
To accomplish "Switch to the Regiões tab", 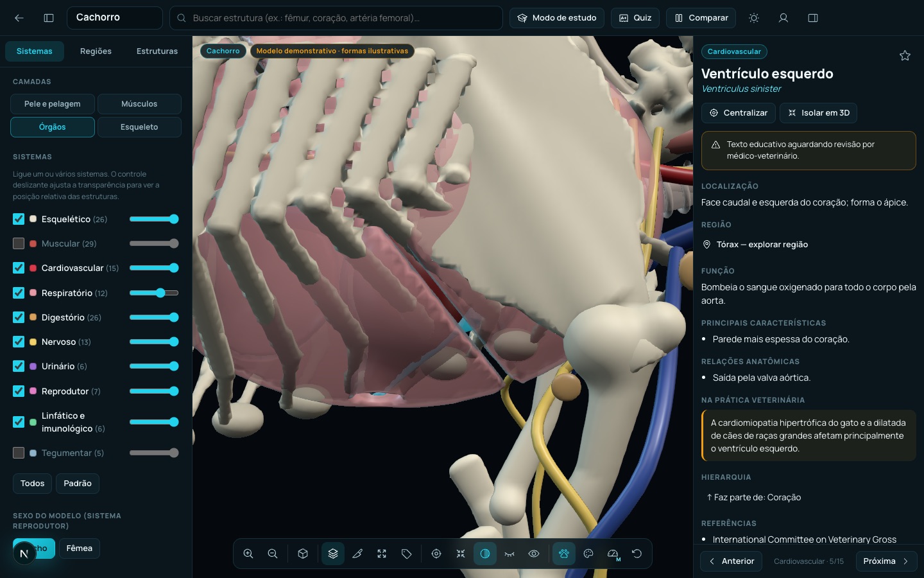I will pyautogui.click(x=96, y=51).
